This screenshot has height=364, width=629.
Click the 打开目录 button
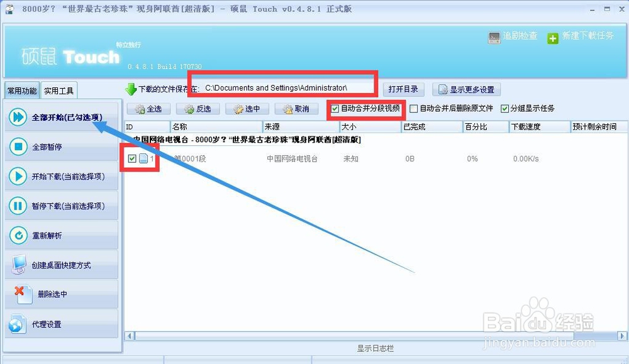click(x=403, y=89)
